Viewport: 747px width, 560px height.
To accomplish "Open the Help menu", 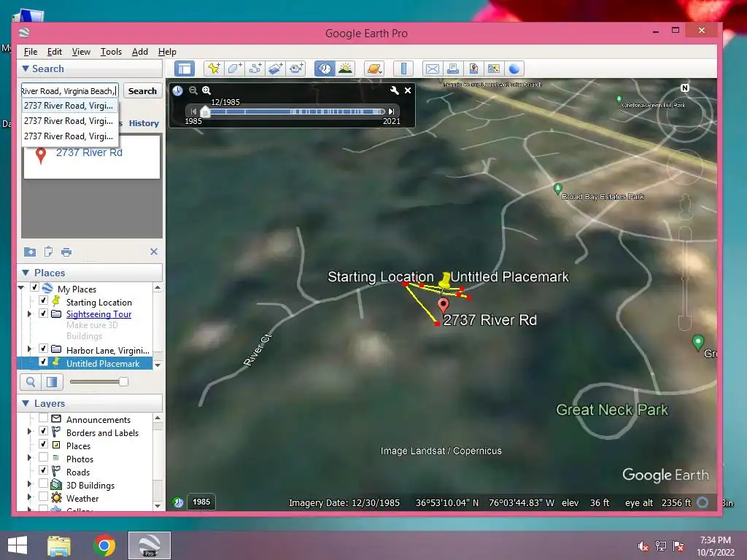I will click(x=167, y=52).
